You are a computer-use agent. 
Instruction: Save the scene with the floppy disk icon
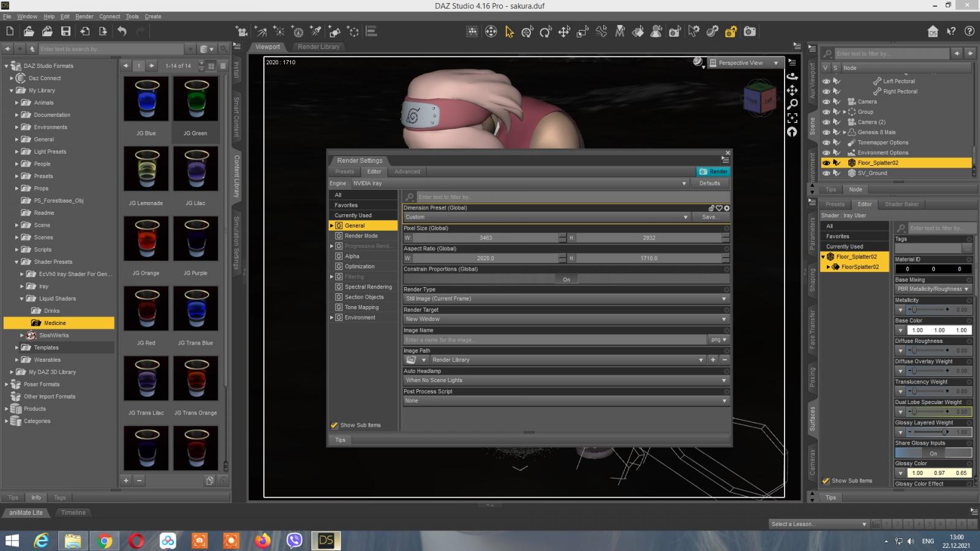[66, 31]
